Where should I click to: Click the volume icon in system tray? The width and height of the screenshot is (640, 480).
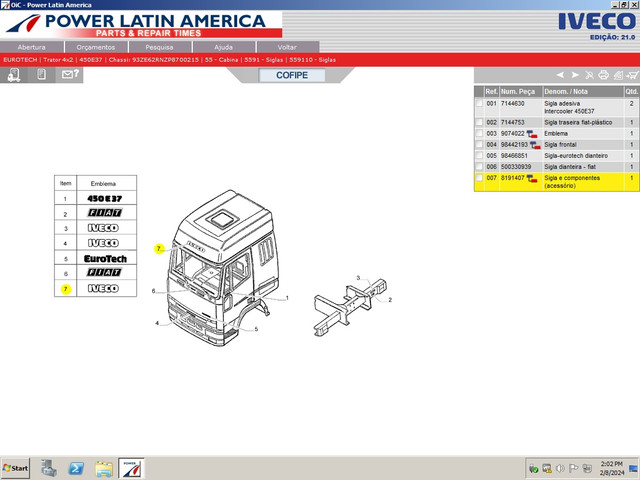(560, 468)
